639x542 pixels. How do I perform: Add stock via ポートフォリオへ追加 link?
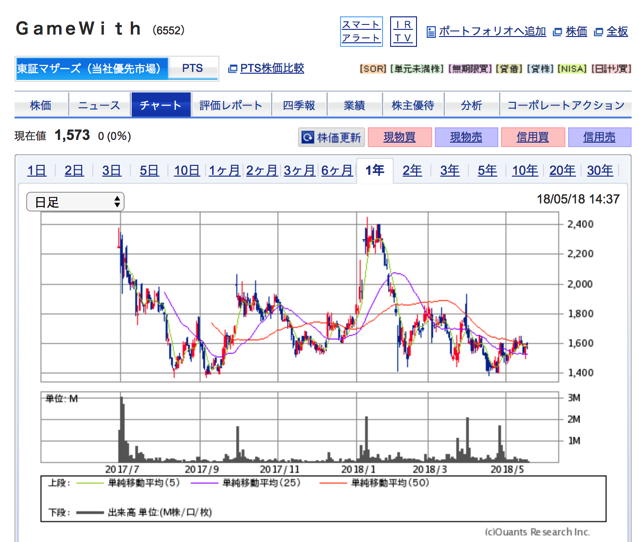click(x=492, y=31)
